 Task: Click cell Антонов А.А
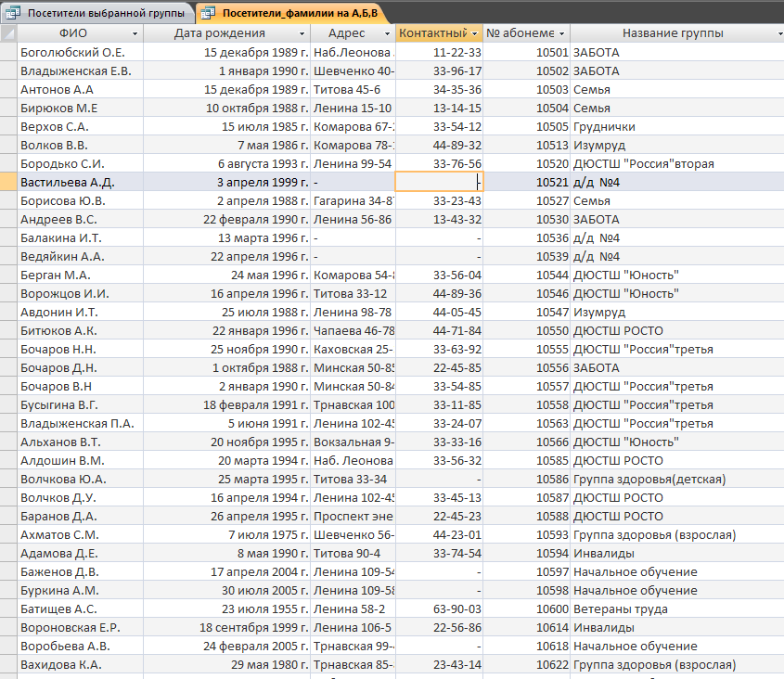click(80, 89)
